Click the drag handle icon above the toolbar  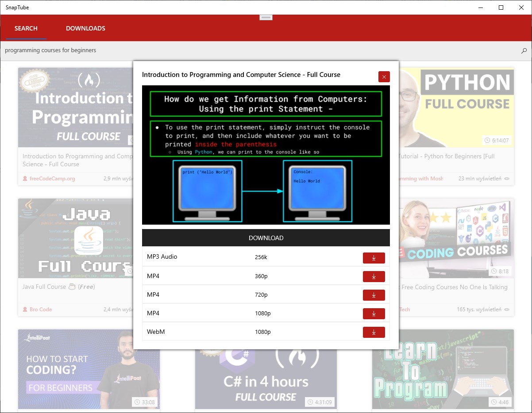pyautogui.click(x=266, y=16)
